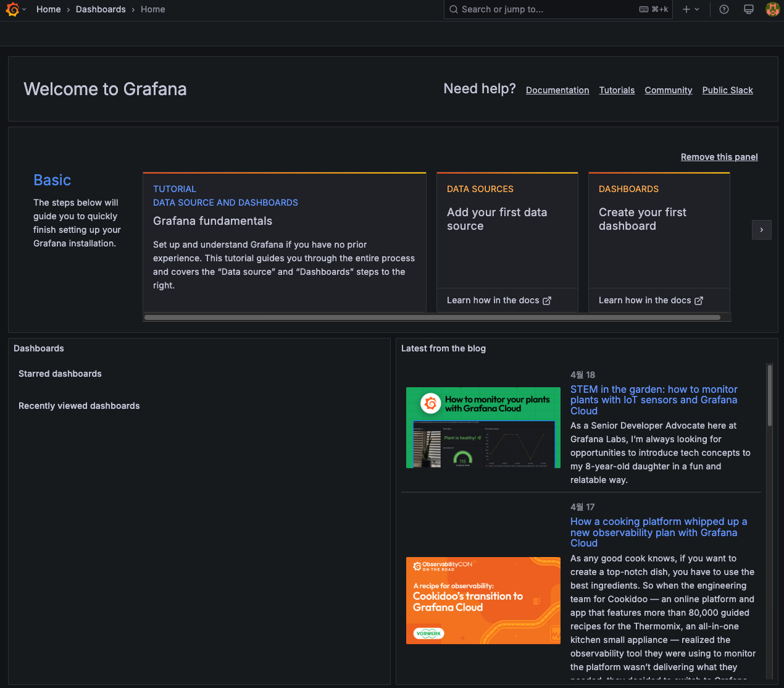
Task: Click external link icon in Dashboards card
Action: (699, 301)
